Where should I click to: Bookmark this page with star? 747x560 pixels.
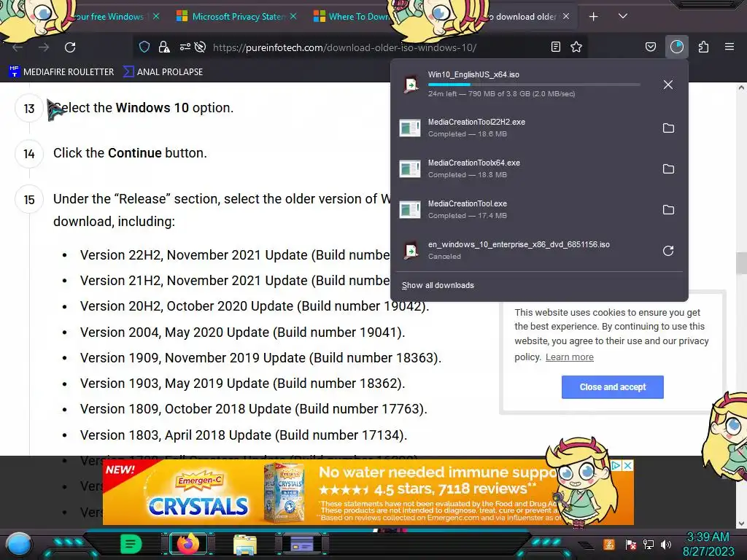point(576,47)
